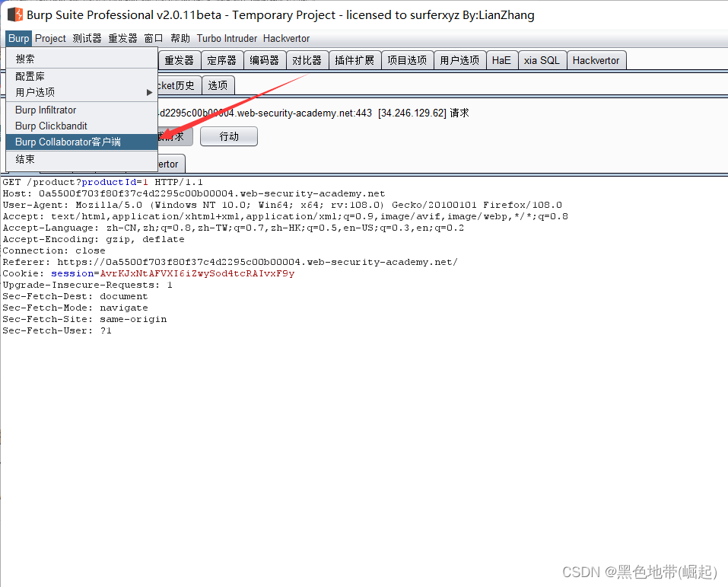Click the 行动 button
728x587 pixels.
click(229, 136)
